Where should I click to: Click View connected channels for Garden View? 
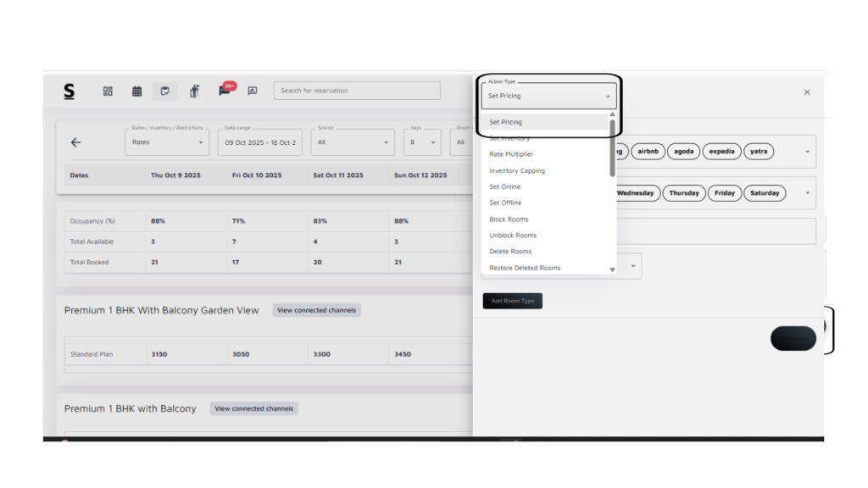[x=316, y=310]
